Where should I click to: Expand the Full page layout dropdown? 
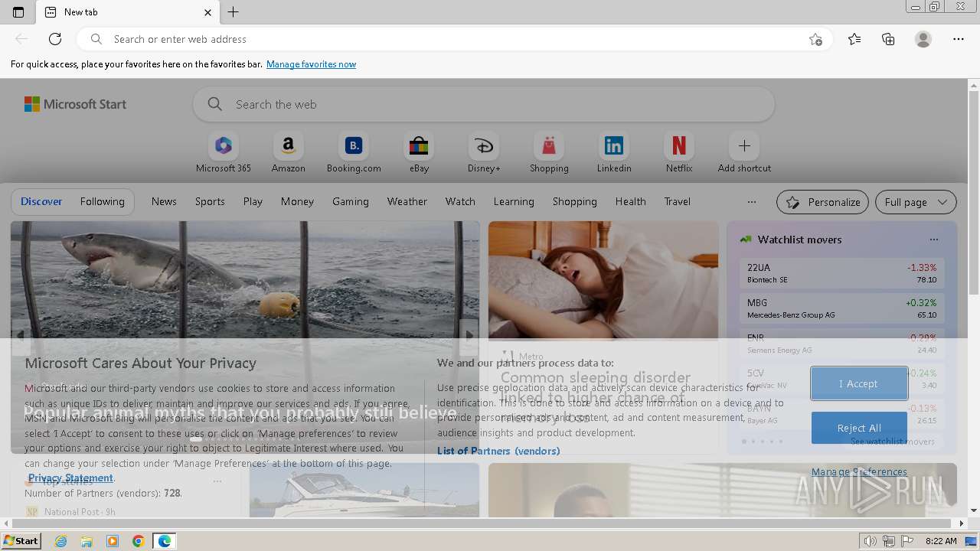point(916,202)
